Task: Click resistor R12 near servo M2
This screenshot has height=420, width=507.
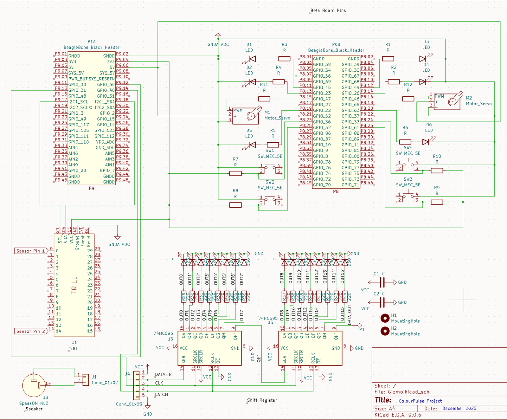Action: coord(408,99)
